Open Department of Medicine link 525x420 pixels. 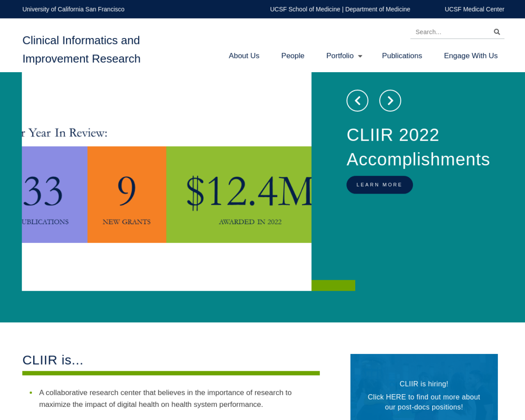pyautogui.click(x=378, y=9)
